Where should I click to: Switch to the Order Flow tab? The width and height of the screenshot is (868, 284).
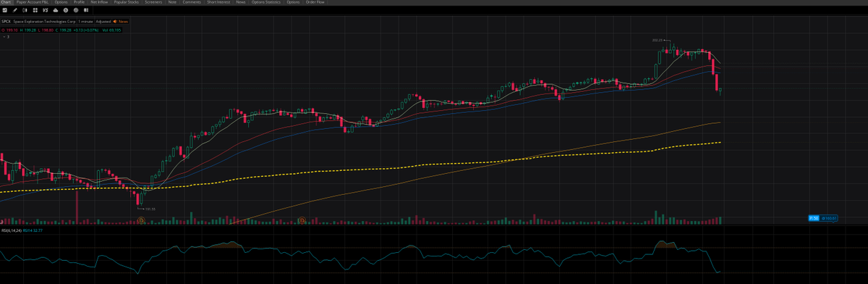pyautogui.click(x=315, y=2)
